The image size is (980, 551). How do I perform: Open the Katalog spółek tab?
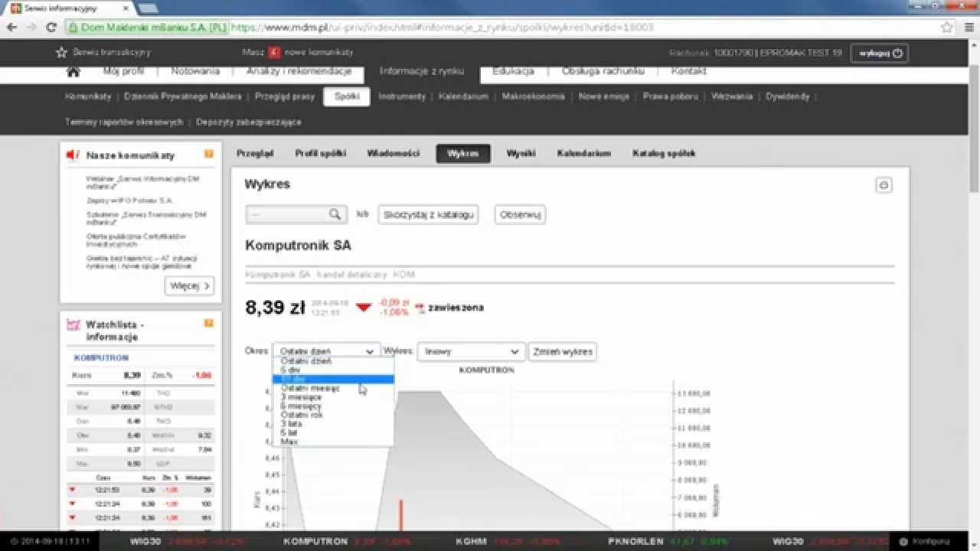[664, 153]
